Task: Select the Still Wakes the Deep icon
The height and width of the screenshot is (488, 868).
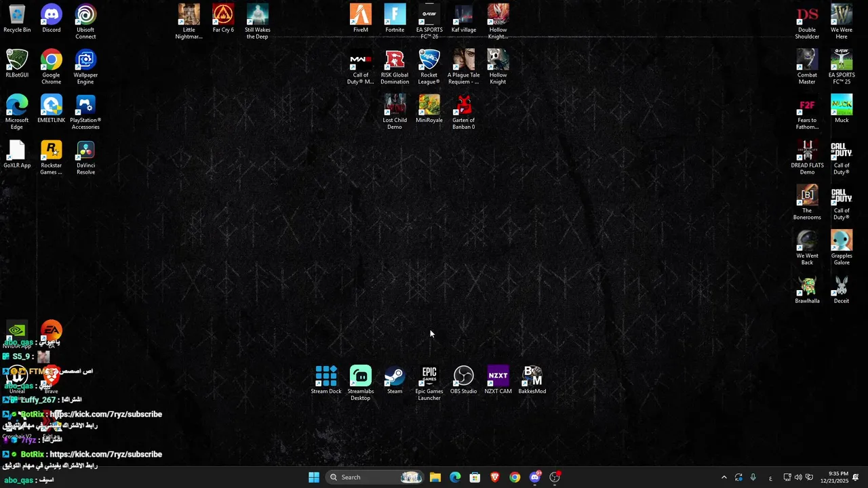Action: (258, 22)
